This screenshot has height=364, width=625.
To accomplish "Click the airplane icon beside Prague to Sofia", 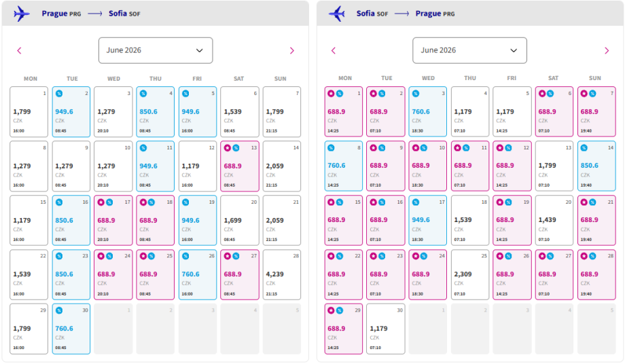I will pos(22,14).
